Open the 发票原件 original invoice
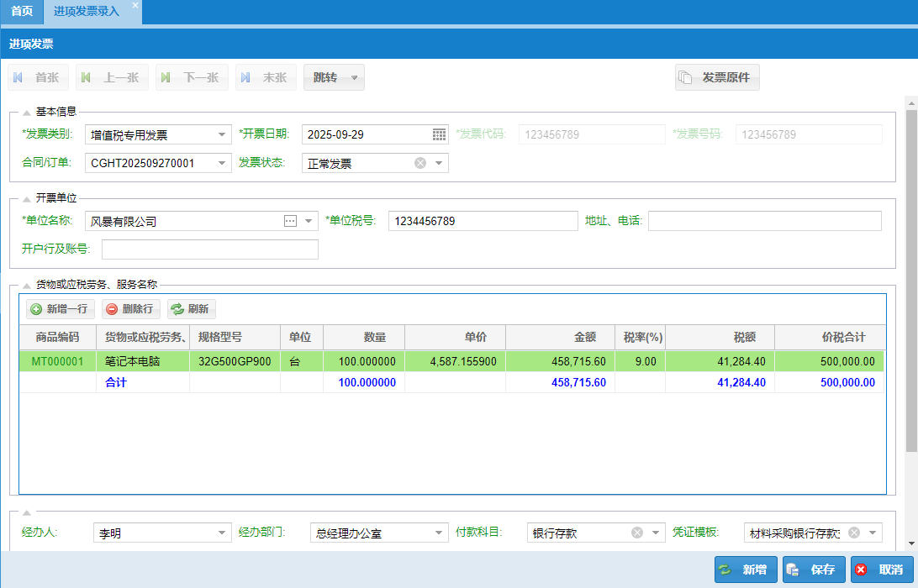 click(x=717, y=77)
